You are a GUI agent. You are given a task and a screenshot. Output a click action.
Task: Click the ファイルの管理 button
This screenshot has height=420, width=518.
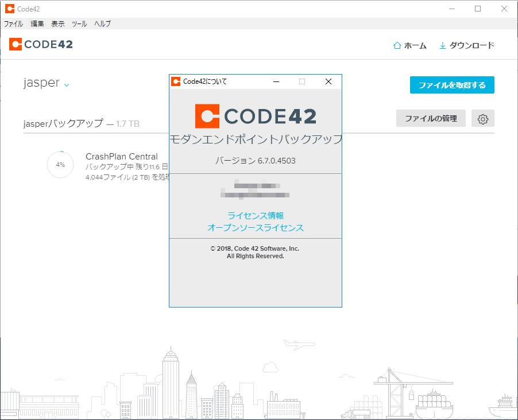431,118
